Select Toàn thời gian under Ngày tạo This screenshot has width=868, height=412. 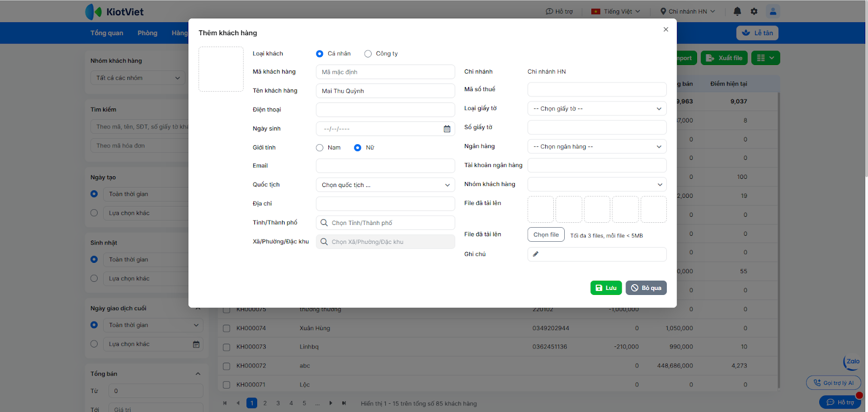[94, 194]
